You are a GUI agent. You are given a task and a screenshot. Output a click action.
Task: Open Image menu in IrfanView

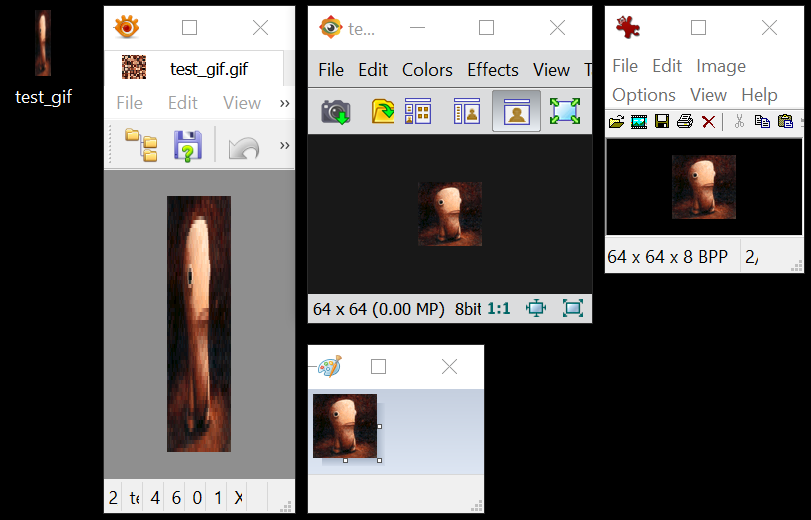720,66
